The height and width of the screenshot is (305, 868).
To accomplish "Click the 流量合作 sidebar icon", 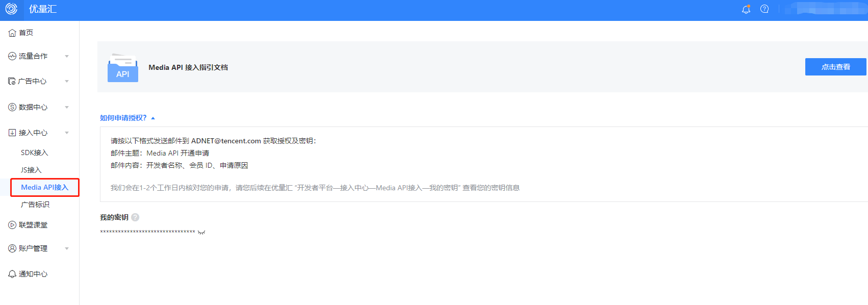I will (12, 56).
